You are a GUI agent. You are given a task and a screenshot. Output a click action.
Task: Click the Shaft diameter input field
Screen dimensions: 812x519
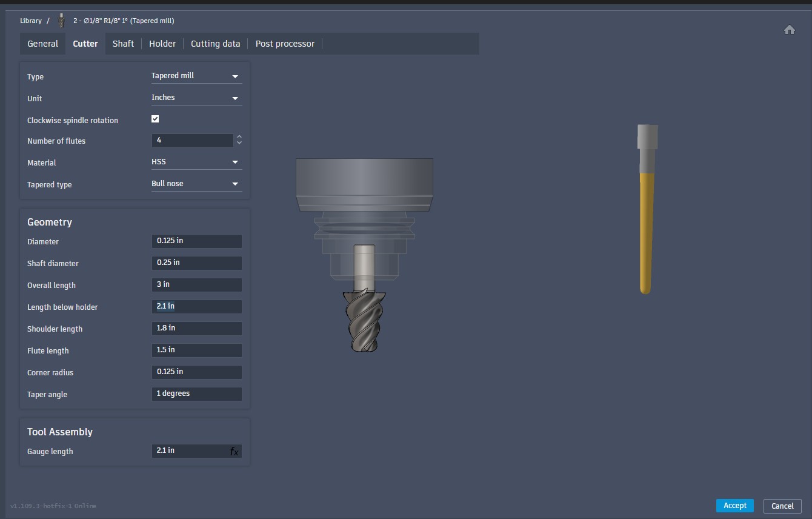tap(196, 263)
